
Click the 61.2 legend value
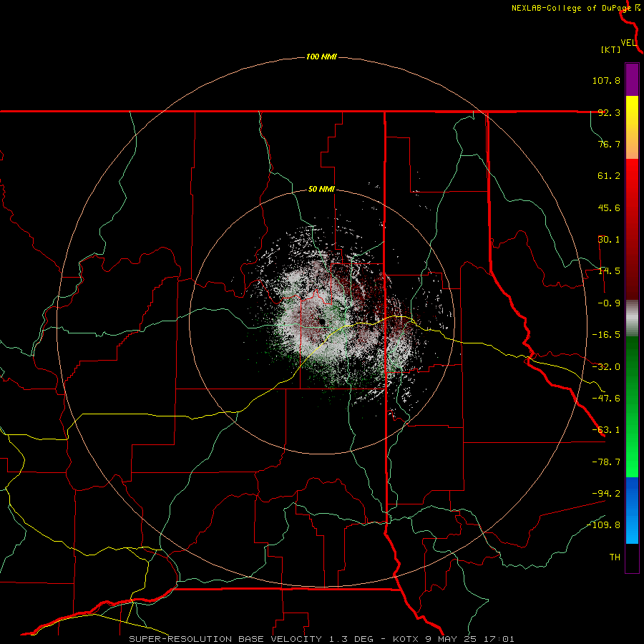[x=609, y=176]
